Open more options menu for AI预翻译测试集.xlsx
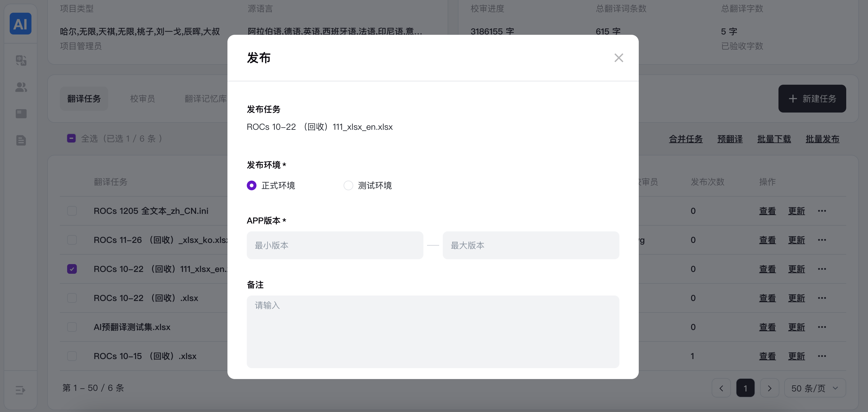This screenshot has height=412, width=868. click(x=822, y=327)
